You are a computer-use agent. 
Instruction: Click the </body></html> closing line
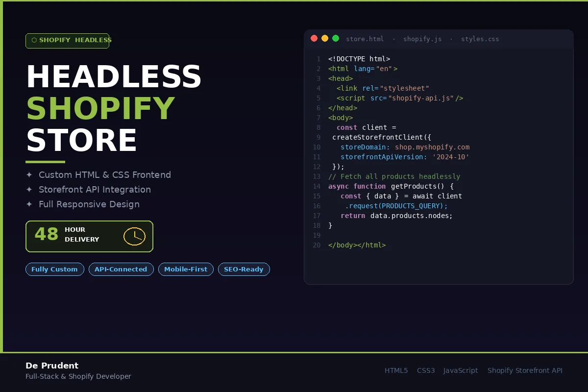tap(357, 245)
